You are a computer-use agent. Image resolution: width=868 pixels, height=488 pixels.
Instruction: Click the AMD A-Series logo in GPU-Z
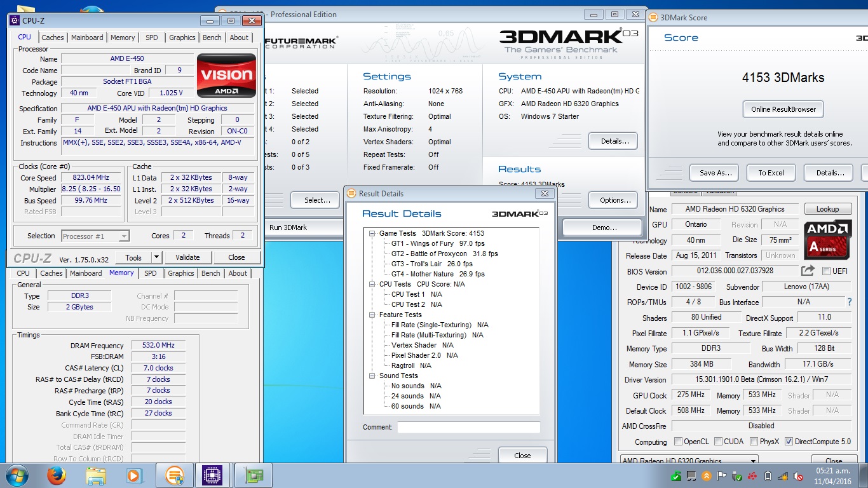click(x=827, y=240)
